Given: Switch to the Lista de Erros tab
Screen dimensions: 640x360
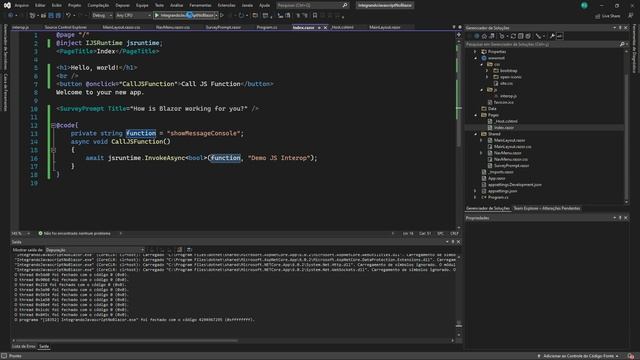Looking at the screenshot, I should [23, 347].
